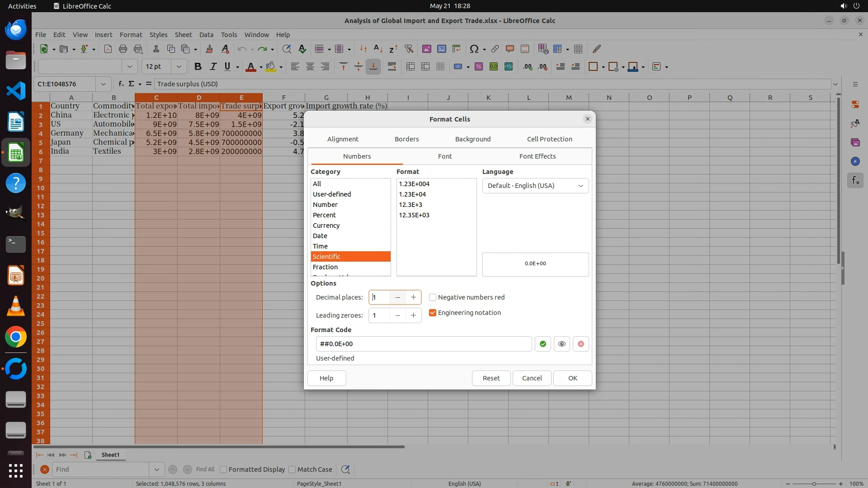Confirm dialog with OK button
This screenshot has height=488, width=868.
(572, 378)
